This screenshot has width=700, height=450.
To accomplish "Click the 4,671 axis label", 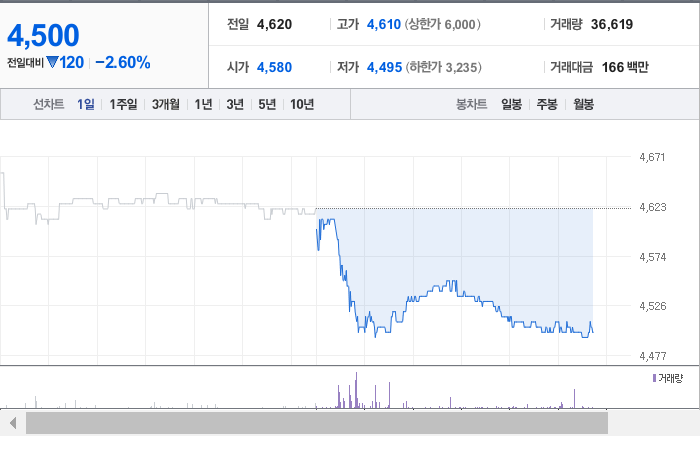I will tap(652, 157).
